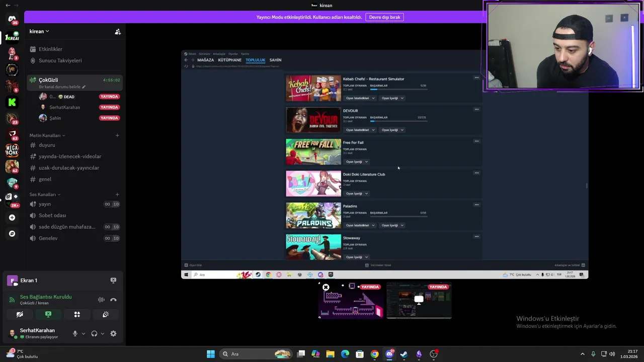Open Etkinlikler events
Screen dimensions: 644x362
pos(74,49)
